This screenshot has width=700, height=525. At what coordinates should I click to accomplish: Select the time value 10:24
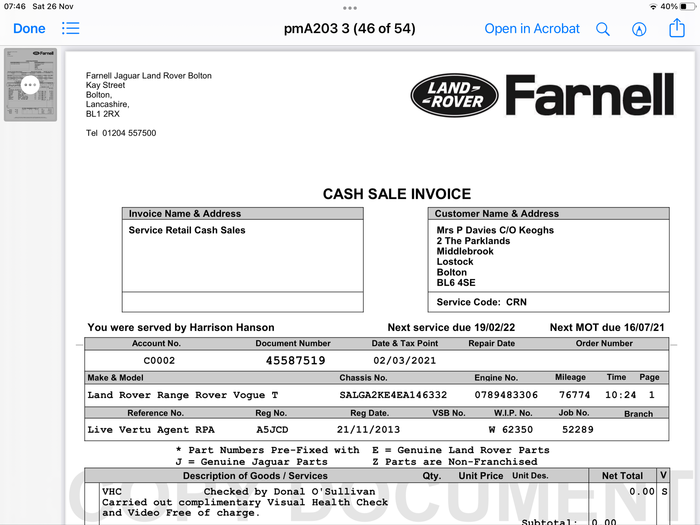tap(621, 395)
